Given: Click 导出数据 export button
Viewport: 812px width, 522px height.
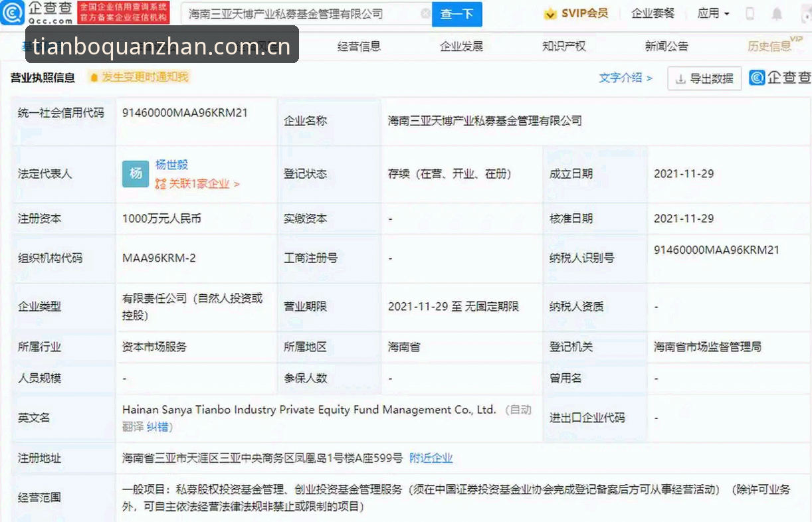Looking at the screenshot, I should 704,78.
